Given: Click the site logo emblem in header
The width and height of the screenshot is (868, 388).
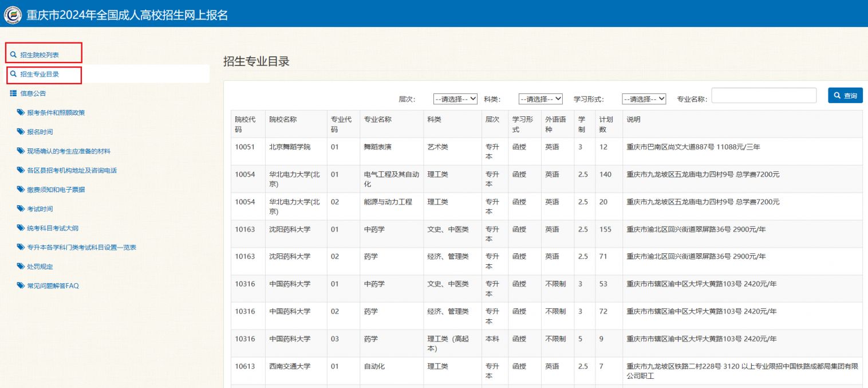Looking at the screenshot, I should [x=13, y=15].
